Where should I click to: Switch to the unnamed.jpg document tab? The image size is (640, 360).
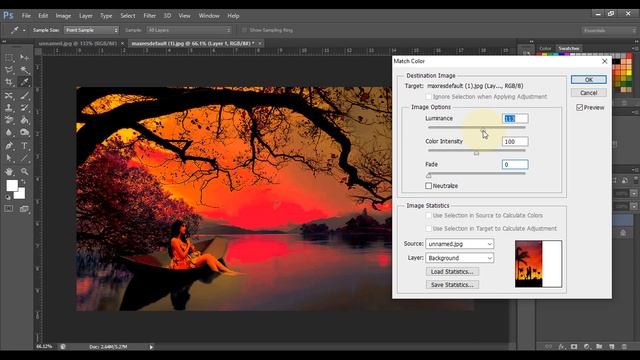[78, 43]
